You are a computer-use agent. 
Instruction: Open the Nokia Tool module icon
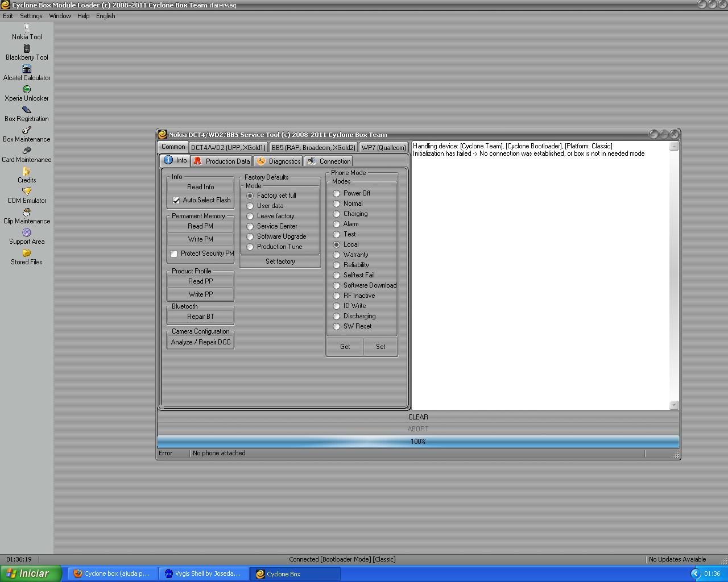coord(27,28)
